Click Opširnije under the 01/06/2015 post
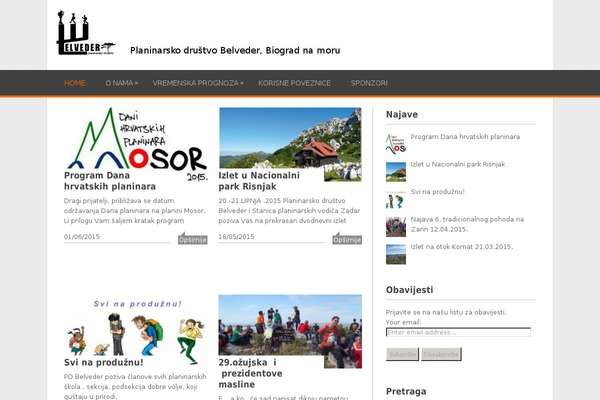600x400 pixels. [x=192, y=240]
